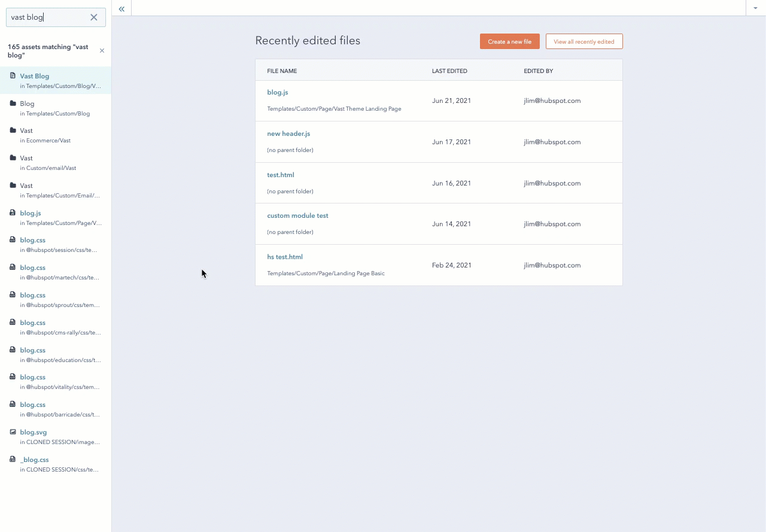Select the Vast Blog template icon
Screen dimensions: 766x532
coord(12,76)
